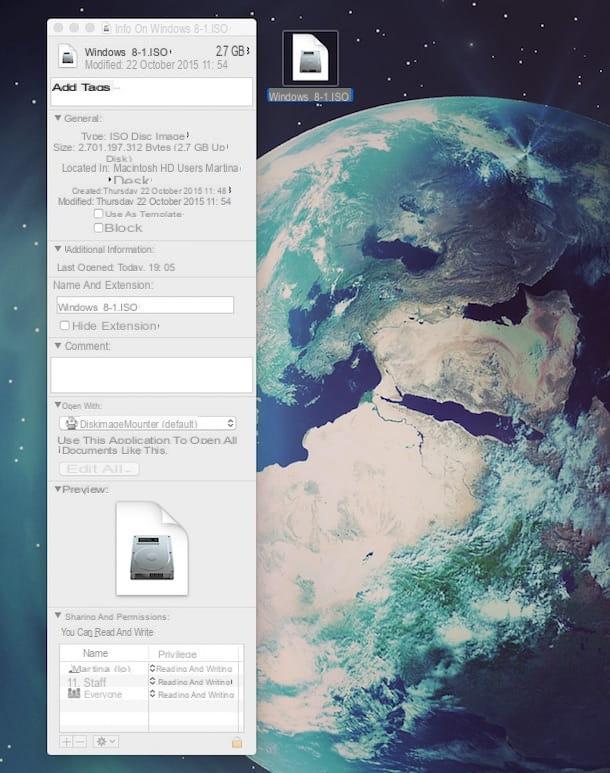Add a user with the plus button
Image resolution: width=610 pixels, height=773 pixels.
(66, 741)
